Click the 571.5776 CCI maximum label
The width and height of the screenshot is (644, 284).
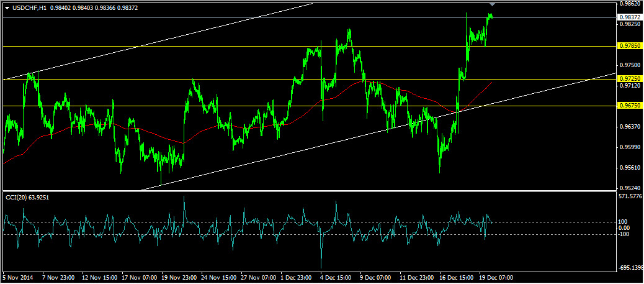pos(630,197)
